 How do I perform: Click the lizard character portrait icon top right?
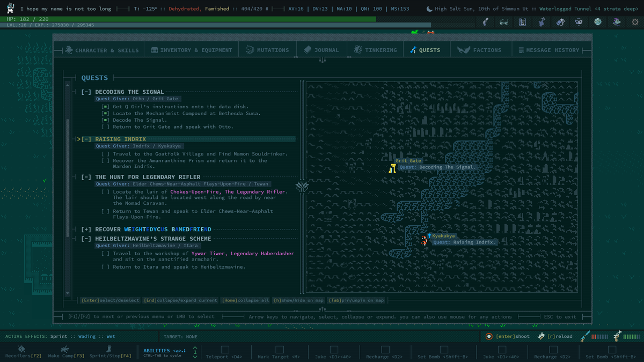click(616, 21)
